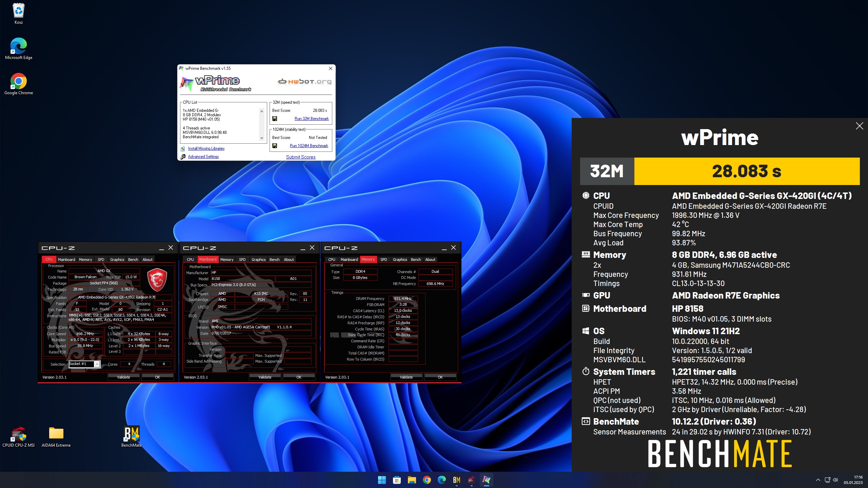Minimize the first CPU-Z window
The height and width of the screenshot is (488, 868).
click(x=161, y=248)
